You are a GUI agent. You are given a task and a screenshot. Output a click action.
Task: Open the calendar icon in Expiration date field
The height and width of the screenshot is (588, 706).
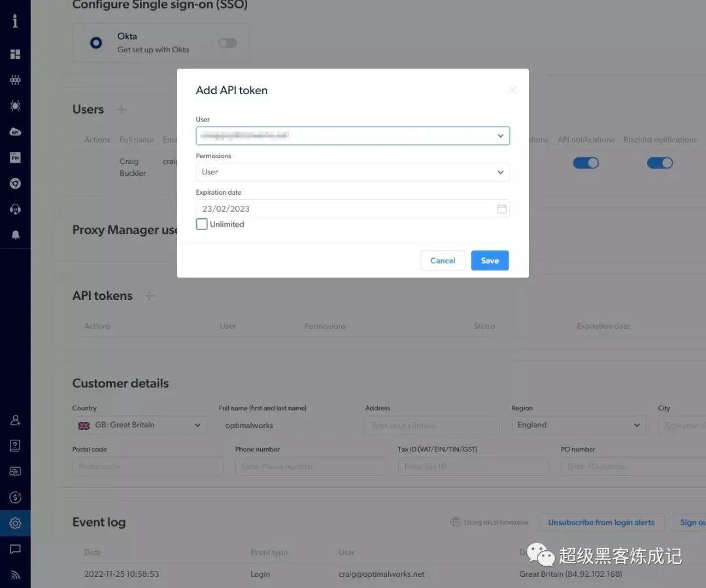click(501, 208)
